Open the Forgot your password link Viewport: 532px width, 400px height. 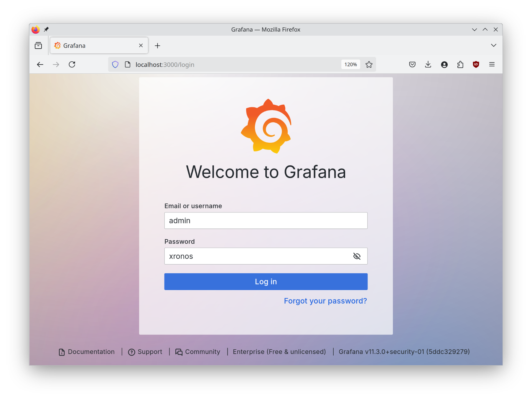click(x=325, y=301)
